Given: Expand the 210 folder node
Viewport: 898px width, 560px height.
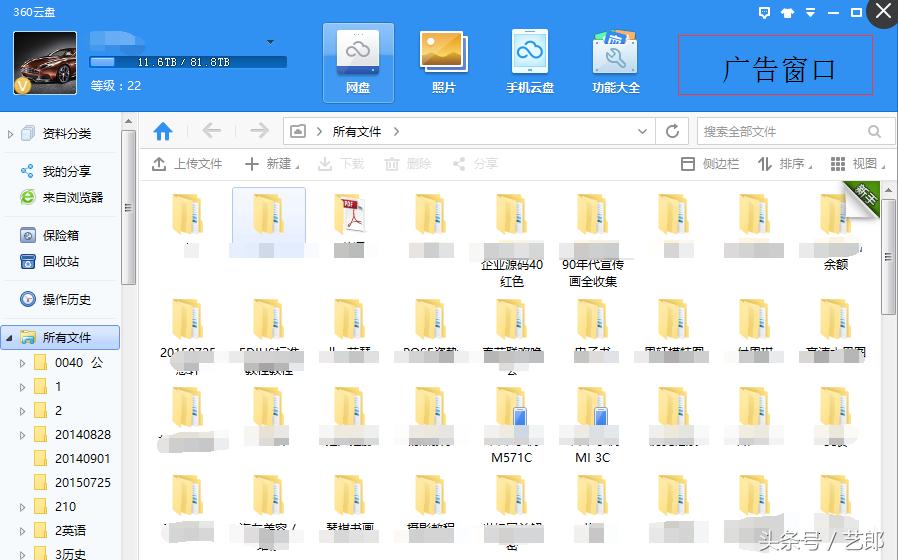Looking at the screenshot, I should pos(22,507).
